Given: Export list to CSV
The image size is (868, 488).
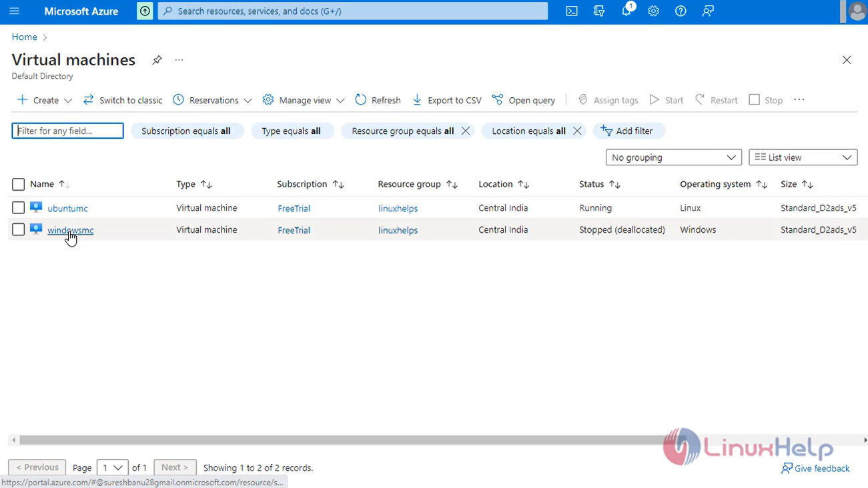Looking at the screenshot, I should coord(447,100).
